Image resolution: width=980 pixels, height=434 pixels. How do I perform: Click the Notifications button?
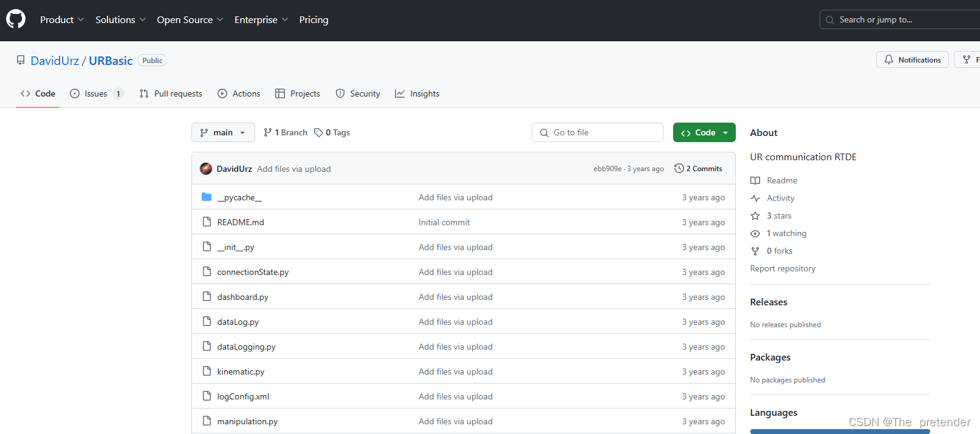912,59
